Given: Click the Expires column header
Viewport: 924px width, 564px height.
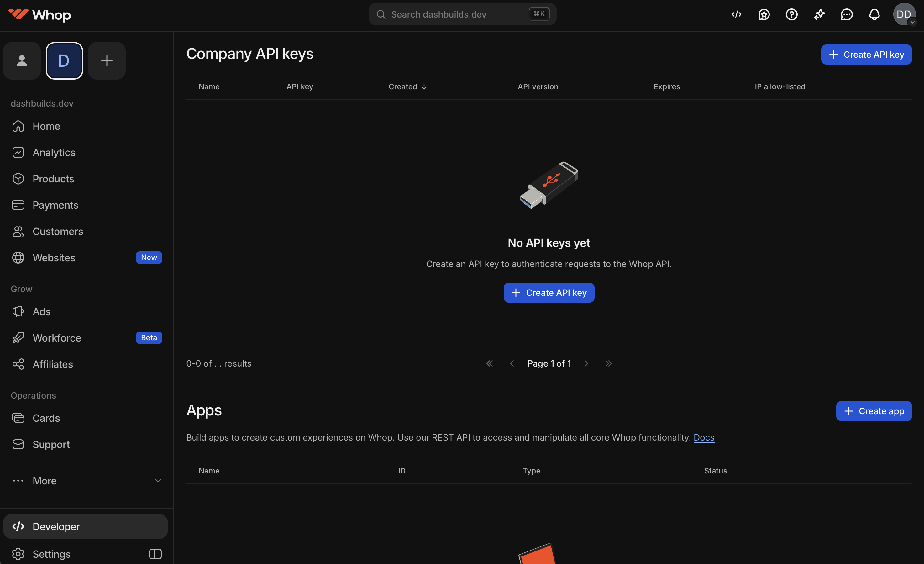Looking at the screenshot, I should [666, 86].
